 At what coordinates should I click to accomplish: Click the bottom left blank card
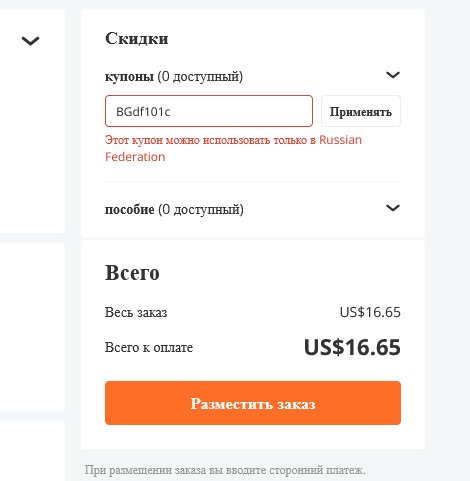32,451
